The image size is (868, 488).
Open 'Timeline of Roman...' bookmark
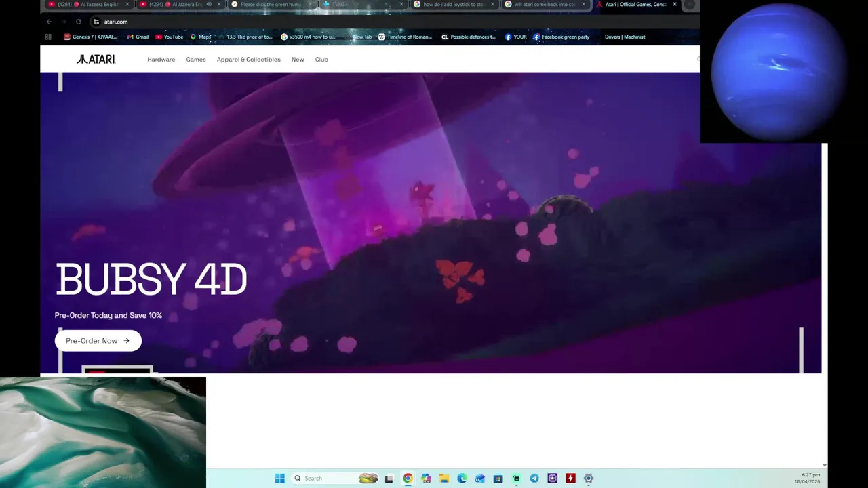[x=406, y=37]
